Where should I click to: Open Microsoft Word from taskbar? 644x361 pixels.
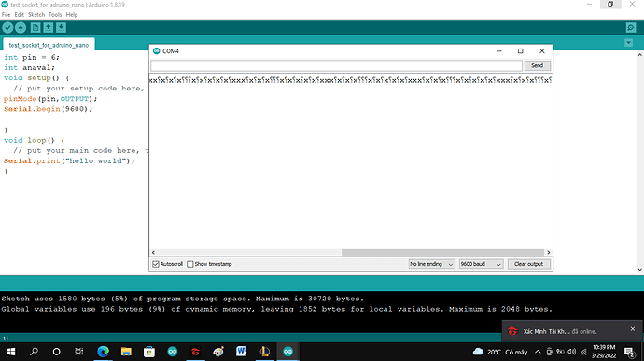tap(241, 352)
